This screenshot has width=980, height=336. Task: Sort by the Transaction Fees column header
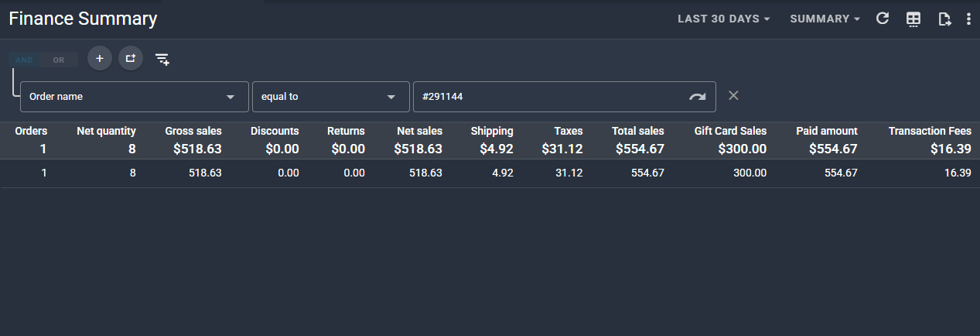click(x=929, y=131)
